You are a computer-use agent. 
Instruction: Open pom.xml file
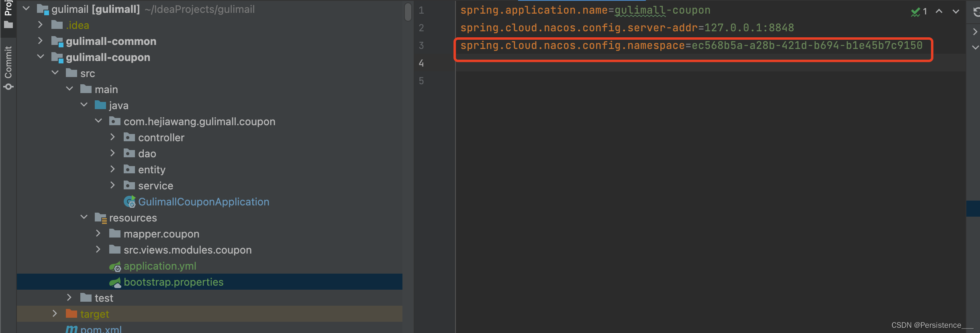point(101,329)
